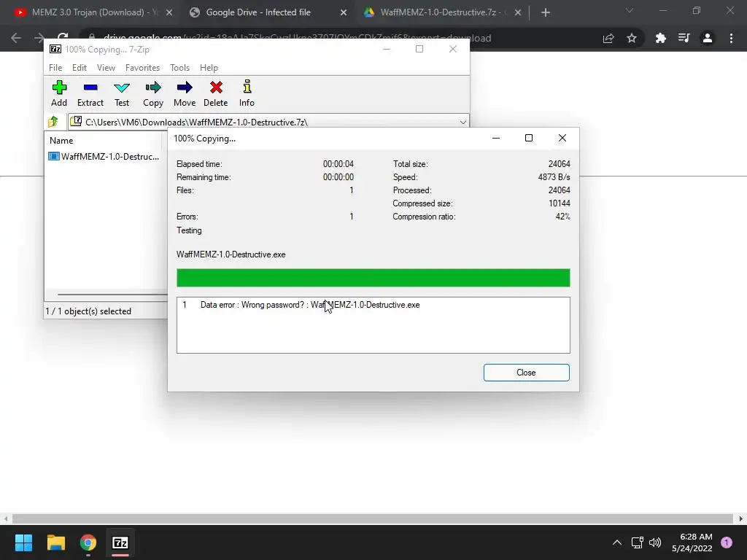Open Chrome tab search chevron
This screenshot has height=560, width=747.
(630, 10)
